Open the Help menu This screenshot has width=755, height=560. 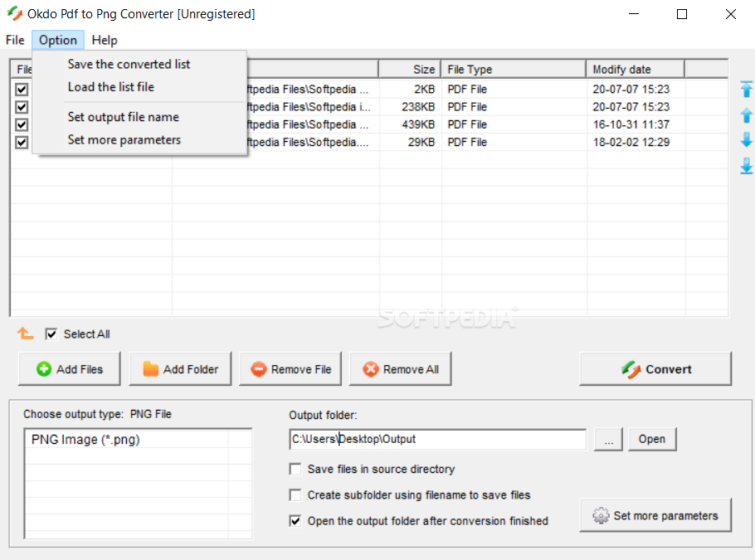[x=105, y=40]
